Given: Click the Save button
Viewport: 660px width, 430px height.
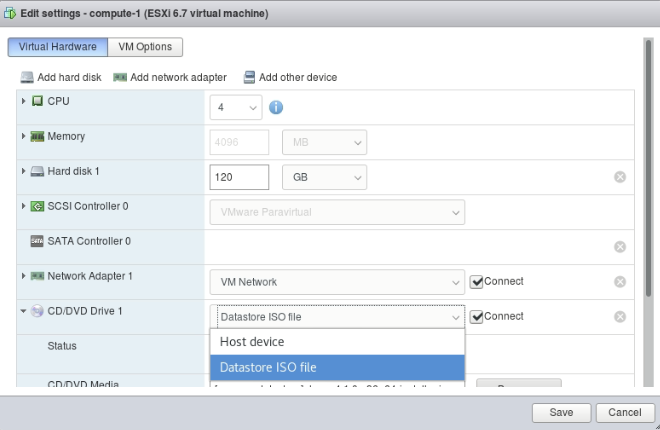Looking at the screenshot, I should (x=561, y=412).
